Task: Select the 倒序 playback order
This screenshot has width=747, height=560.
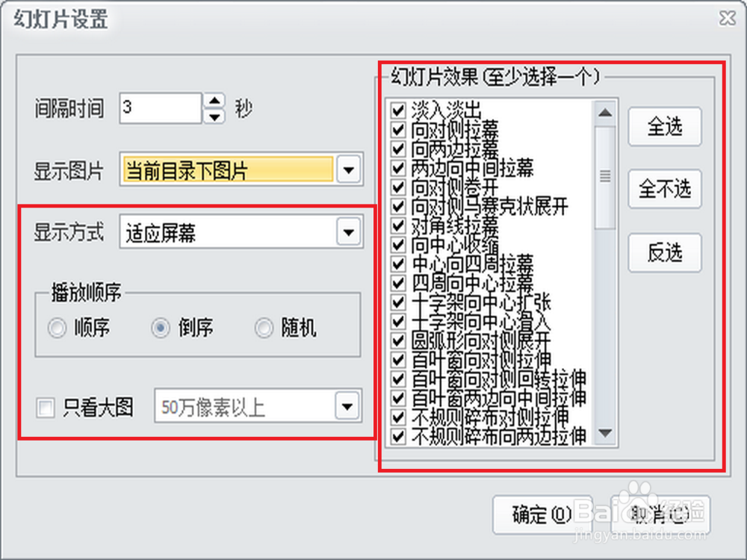Action: (x=160, y=328)
